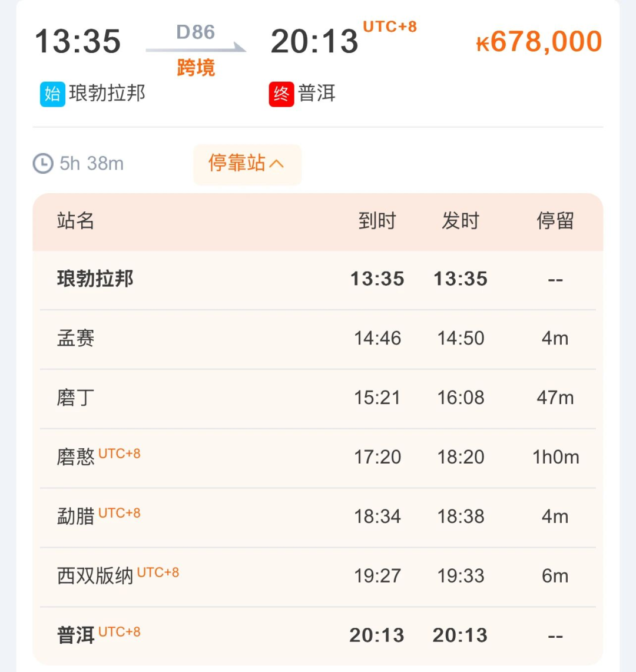636x672 pixels.
Task: Collapse the 停靠站 stops list
Action: [x=247, y=164]
